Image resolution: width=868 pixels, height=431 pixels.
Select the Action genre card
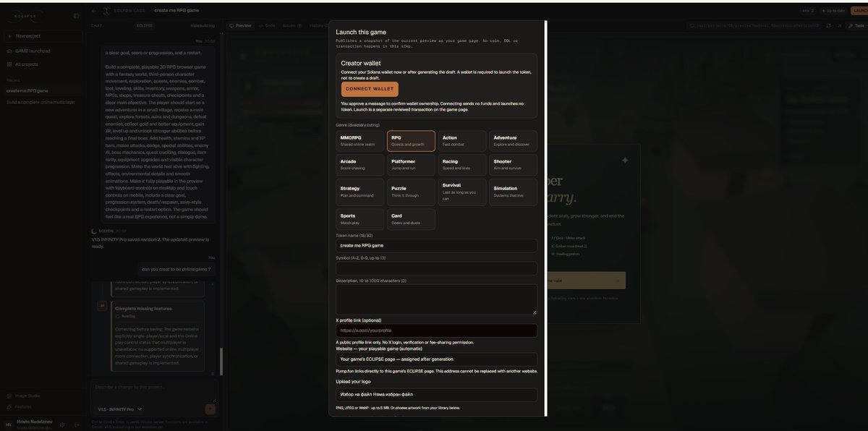[462, 141]
